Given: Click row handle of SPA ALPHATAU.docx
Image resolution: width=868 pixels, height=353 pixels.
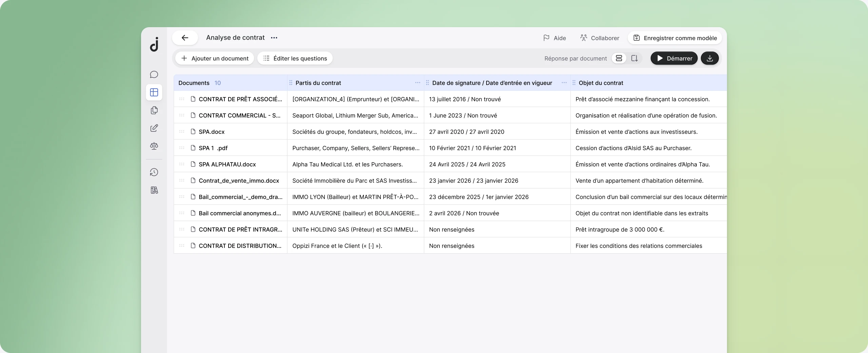Looking at the screenshot, I should tap(182, 164).
